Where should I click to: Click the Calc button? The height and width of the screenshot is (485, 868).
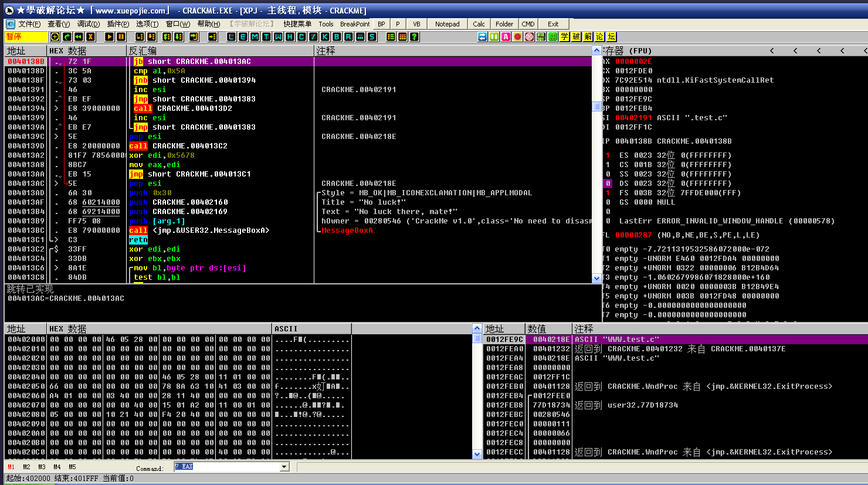pos(479,24)
